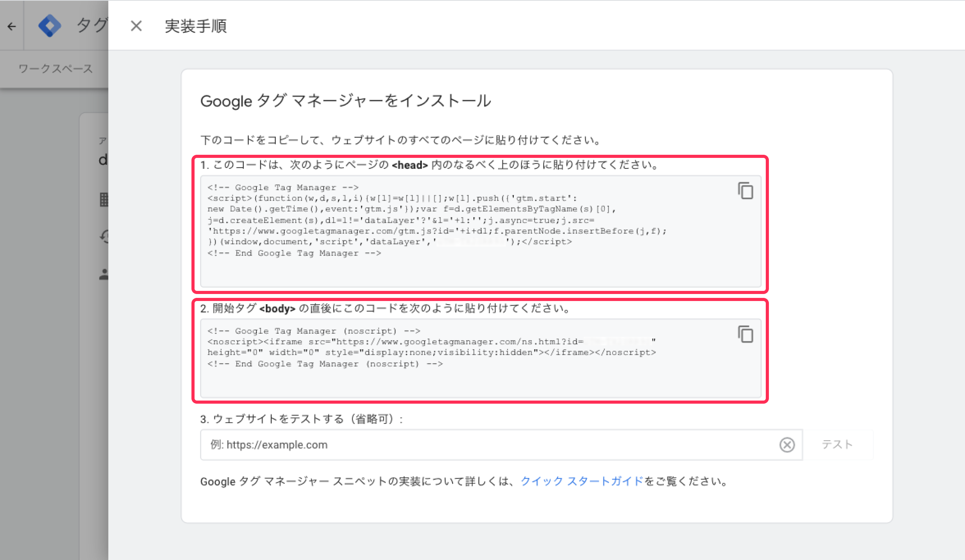Click the person icon in dimmed sidebar
Screen dimensions: 965x560
104,274
